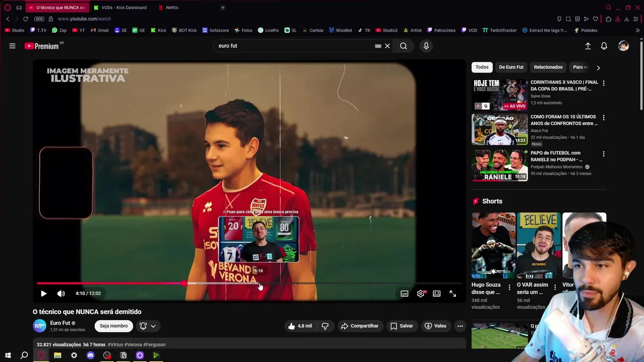Open Notion from the taskbar
Image resolution: width=644 pixels, height=362 pixels.
(x=123, y=355)
